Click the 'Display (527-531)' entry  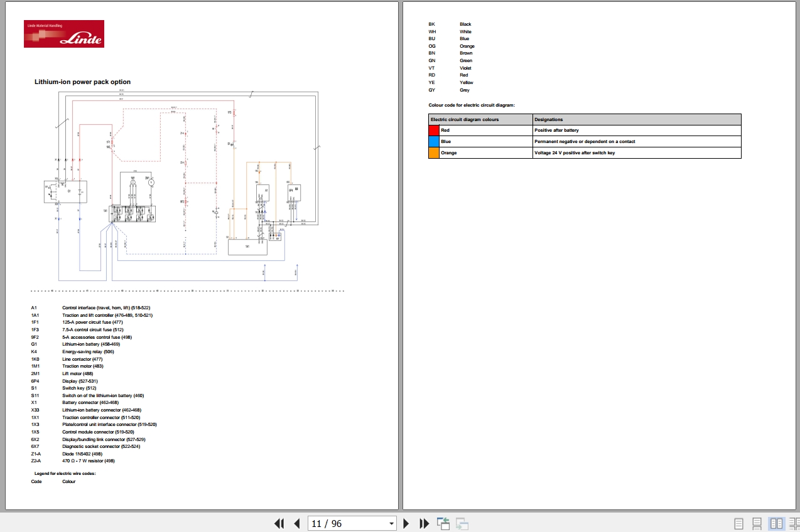tap(80, 381)
